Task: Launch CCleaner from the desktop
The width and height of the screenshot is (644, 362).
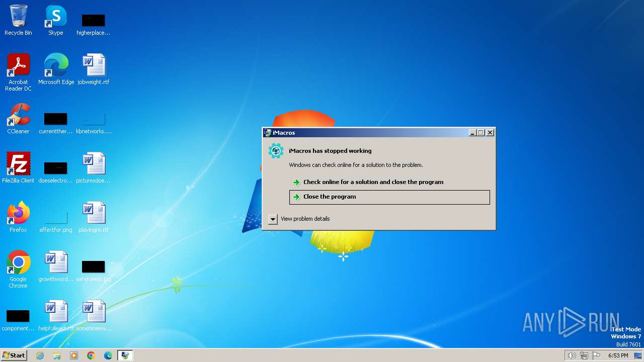Action: point(18,118)
